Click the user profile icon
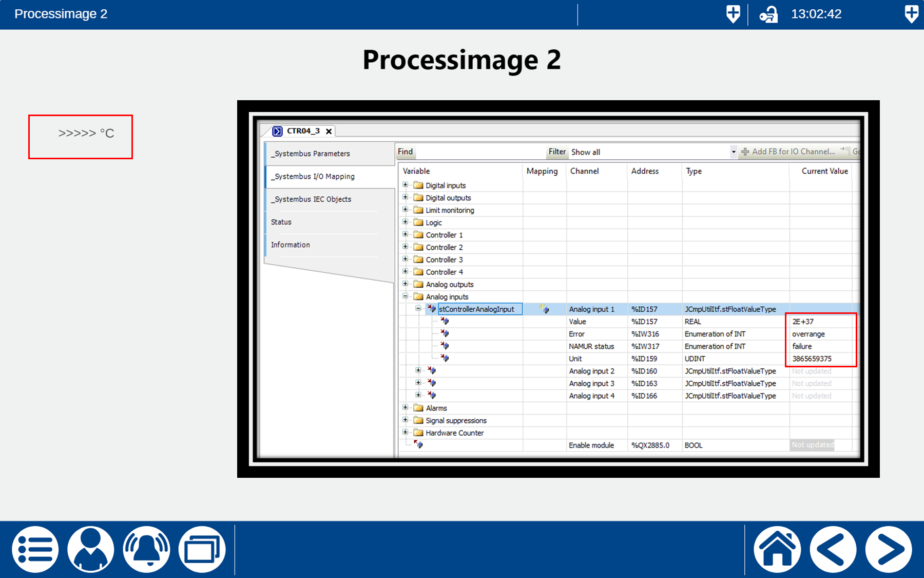 [x=91, y=549]
